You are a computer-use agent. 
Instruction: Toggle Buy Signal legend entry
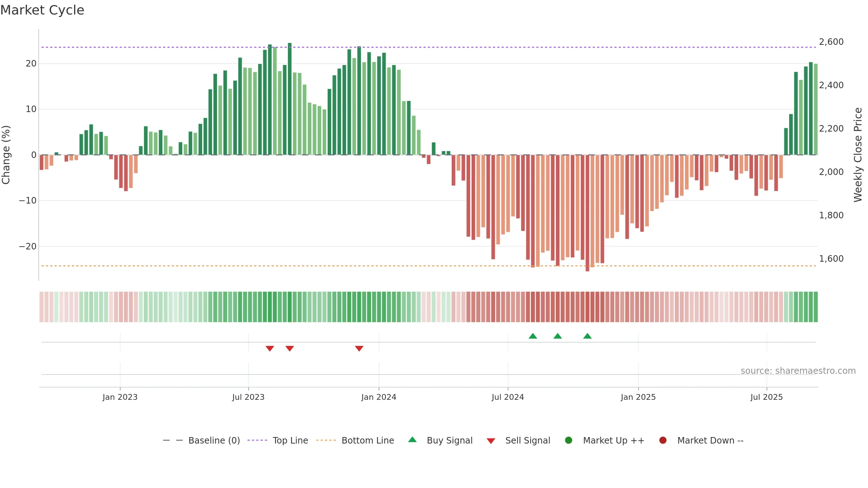pos(440,440)
